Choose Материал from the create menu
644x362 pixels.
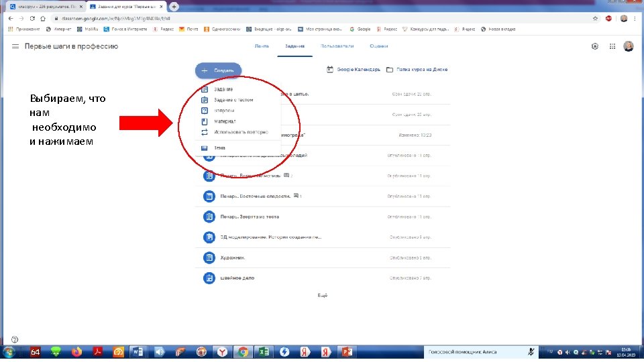click(225, 121)
